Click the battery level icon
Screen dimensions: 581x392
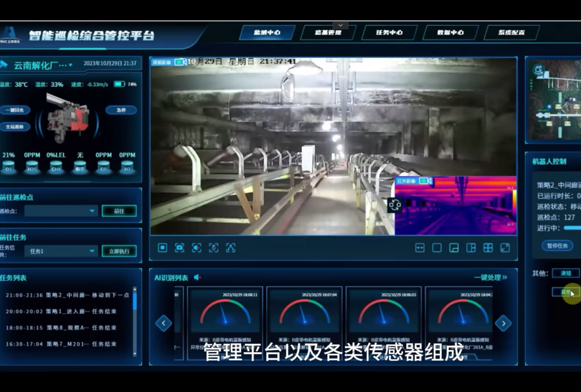coord(119,84)
